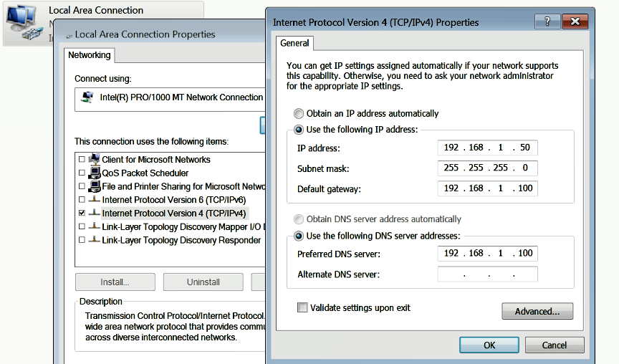The width and height of the screenshot is (619, 364).
Task: Click the Help question mark button
Action: [x=547, y=21]
